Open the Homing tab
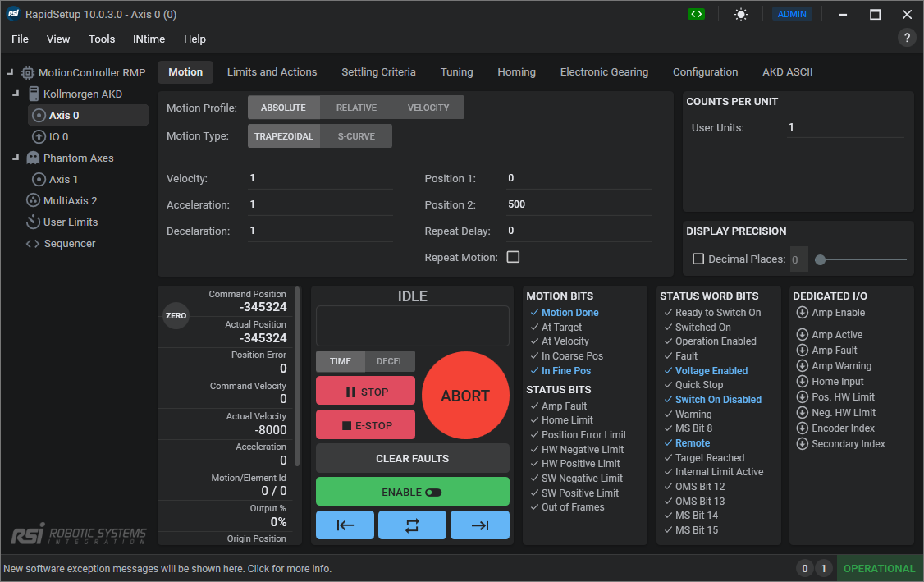Image resolution: width=924 pixels, height=582 pixels. click(x=517, y=72)
